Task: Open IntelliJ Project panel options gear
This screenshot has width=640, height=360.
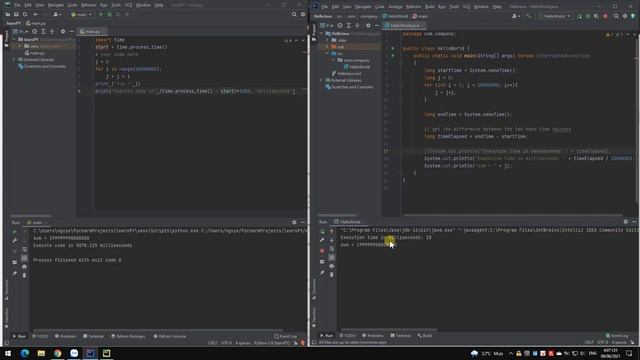Action: coord(368,25)
